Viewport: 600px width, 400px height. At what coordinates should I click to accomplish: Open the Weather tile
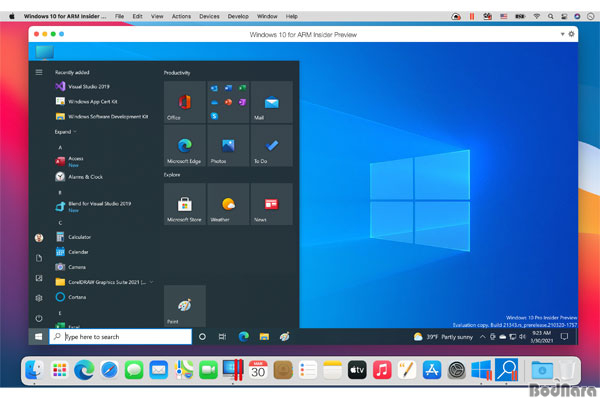(228, 204)
